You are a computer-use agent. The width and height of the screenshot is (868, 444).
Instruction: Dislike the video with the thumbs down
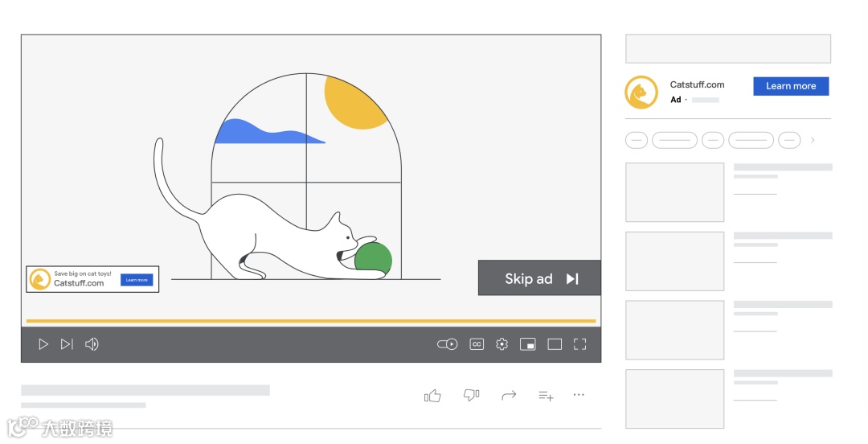click(x=471, y=395)
